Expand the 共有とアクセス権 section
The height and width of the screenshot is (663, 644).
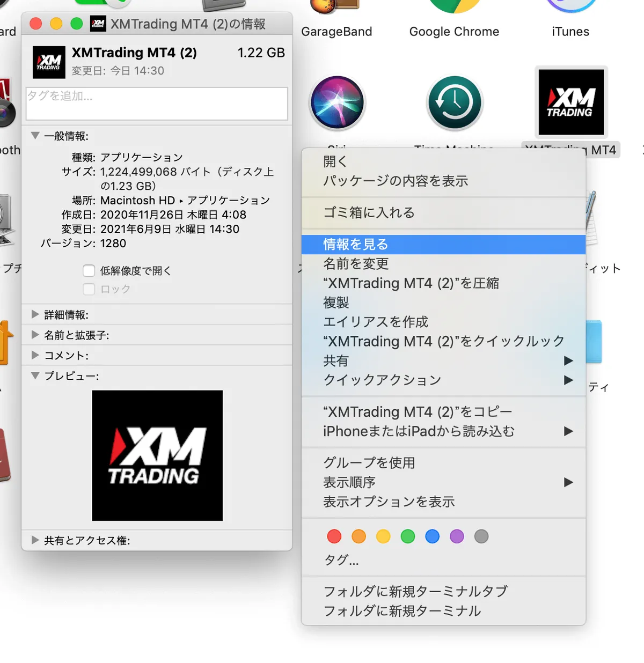click(x=35, y=540)
